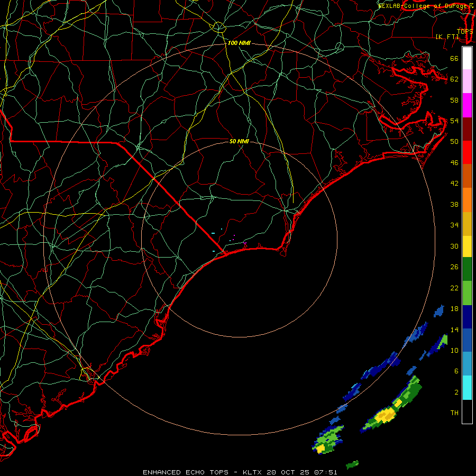Select legend value 30
476x476 pixels.
pyautogui.click(x=454, y=246)
